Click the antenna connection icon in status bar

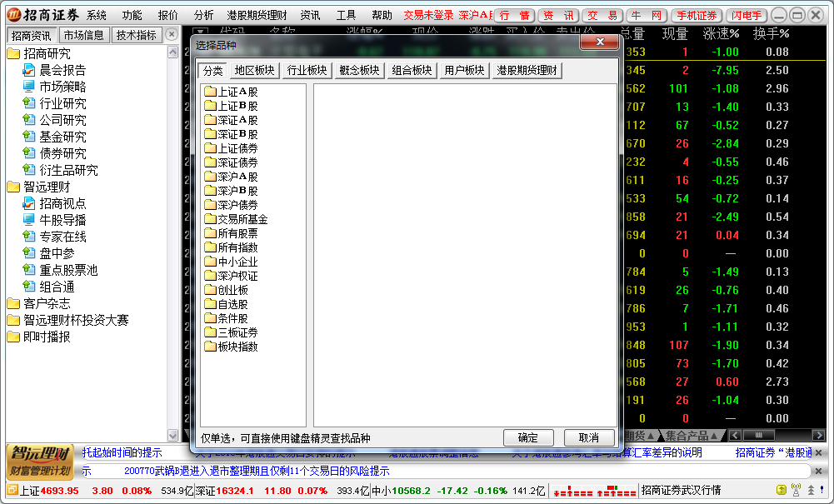click(797, 490)
